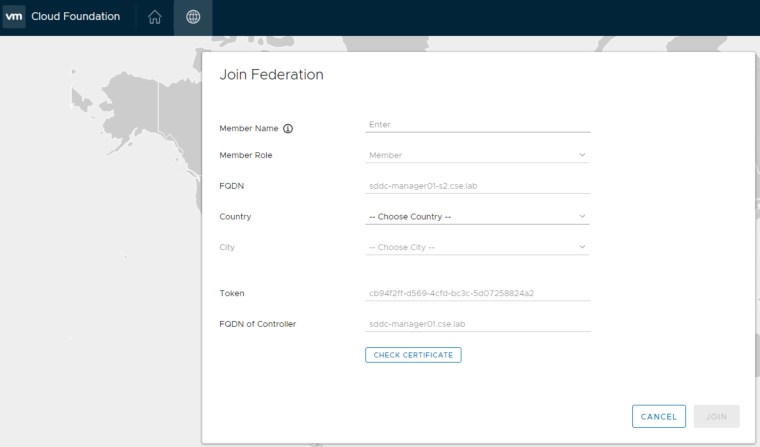Screen dimensions: 760x447
Task: Click the Cloud Foundation title text
Action: 76,17
